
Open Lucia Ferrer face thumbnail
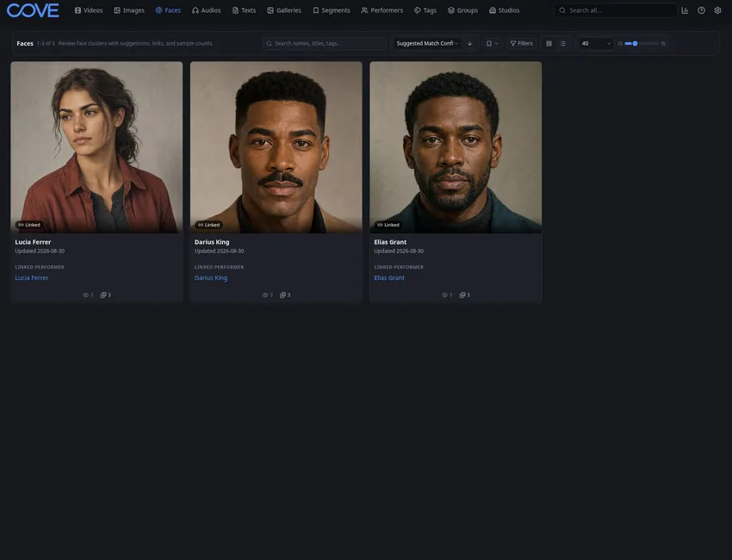pos(96,147)
